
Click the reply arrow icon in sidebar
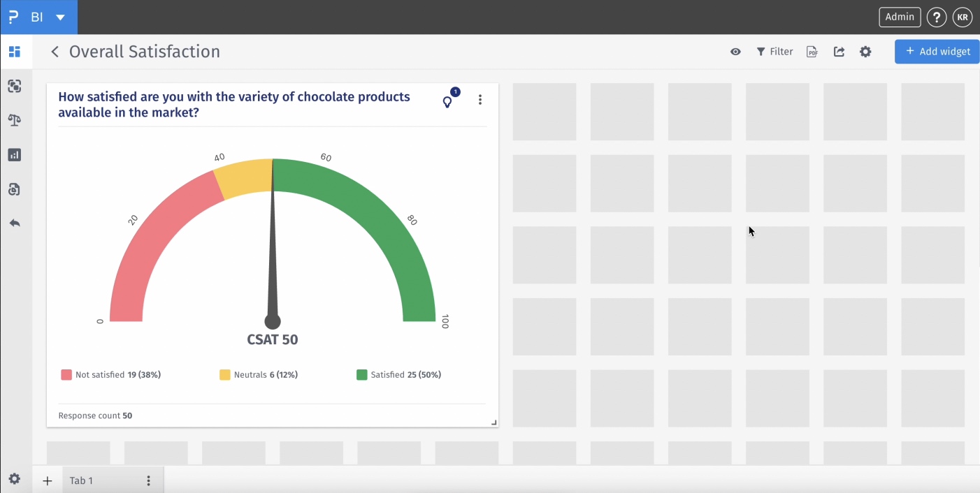click(15, 223)
